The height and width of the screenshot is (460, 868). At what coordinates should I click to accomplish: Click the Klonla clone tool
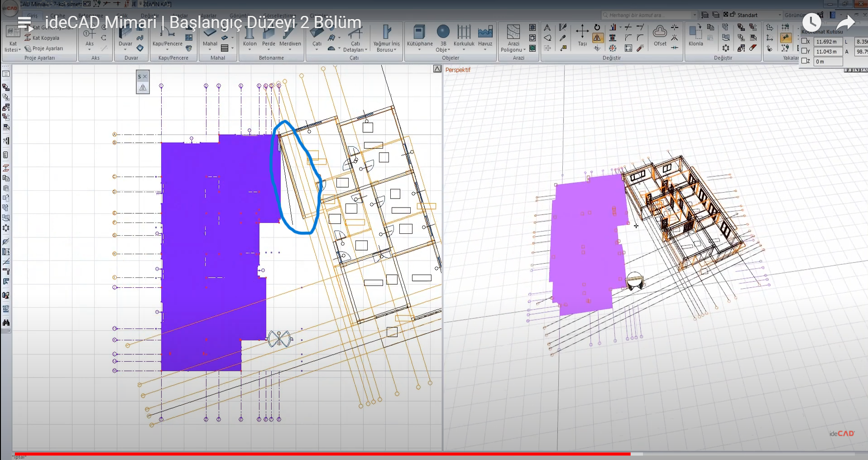click(x=695, y=35)
